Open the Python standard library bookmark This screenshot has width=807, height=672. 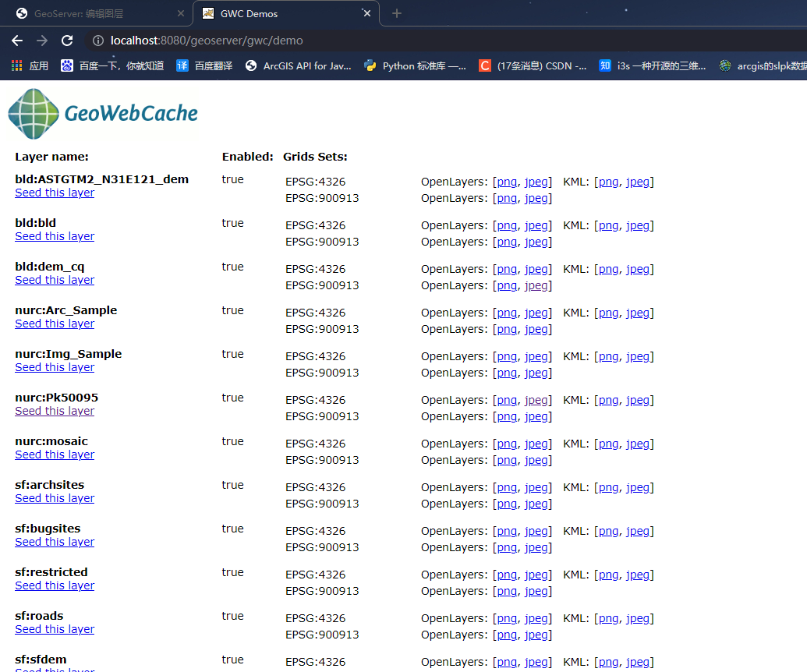(x=415, y=65)
